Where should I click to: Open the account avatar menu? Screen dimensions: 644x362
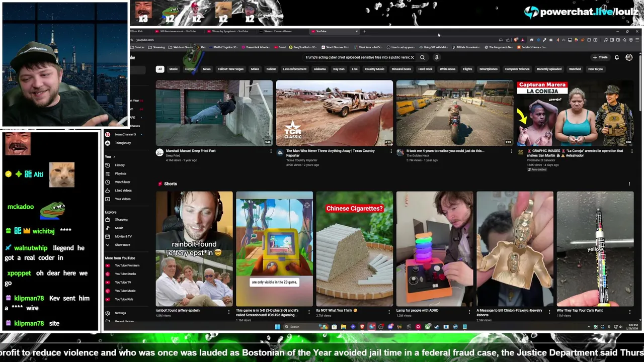629,57
